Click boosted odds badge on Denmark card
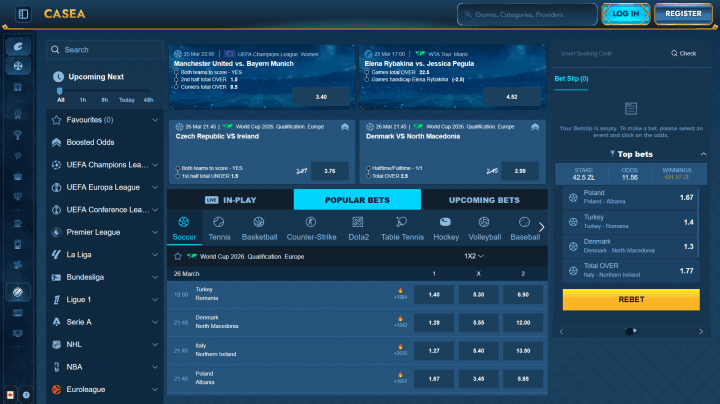 click(535, 127)
